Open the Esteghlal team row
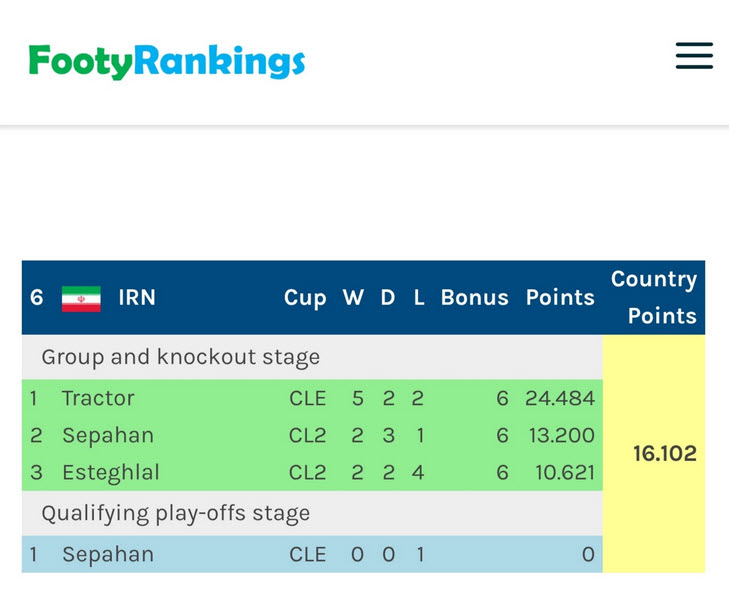This screenshot has height=592, width=729. point(312,472)
